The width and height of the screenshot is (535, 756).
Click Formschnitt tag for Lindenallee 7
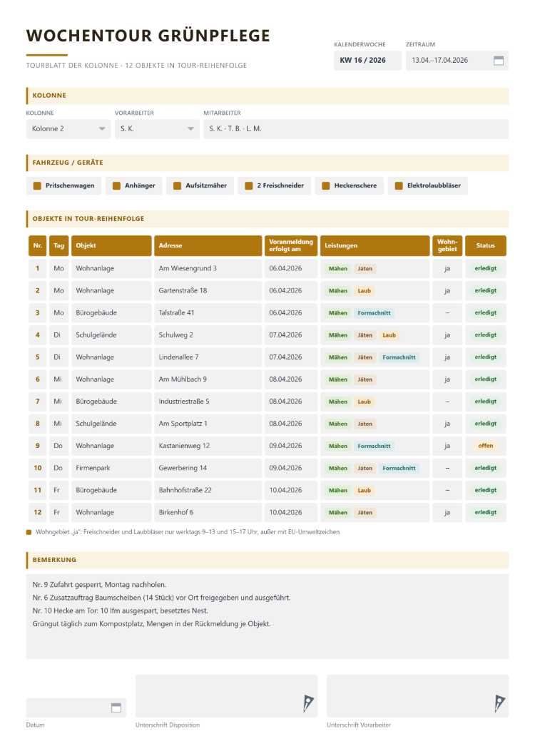(x=399, y=357)
